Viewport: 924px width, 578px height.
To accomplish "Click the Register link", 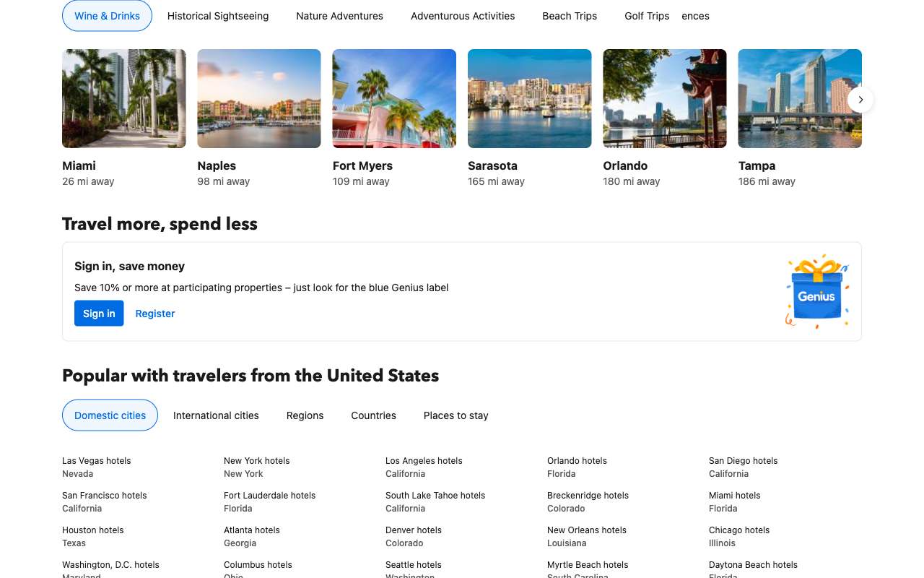I will pyautogui.click(x=155, y=314).
